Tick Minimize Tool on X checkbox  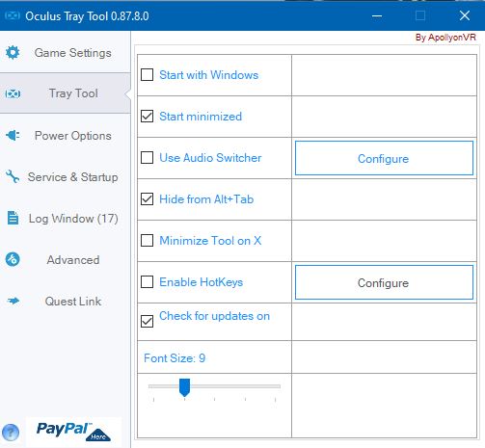(147, 241)
